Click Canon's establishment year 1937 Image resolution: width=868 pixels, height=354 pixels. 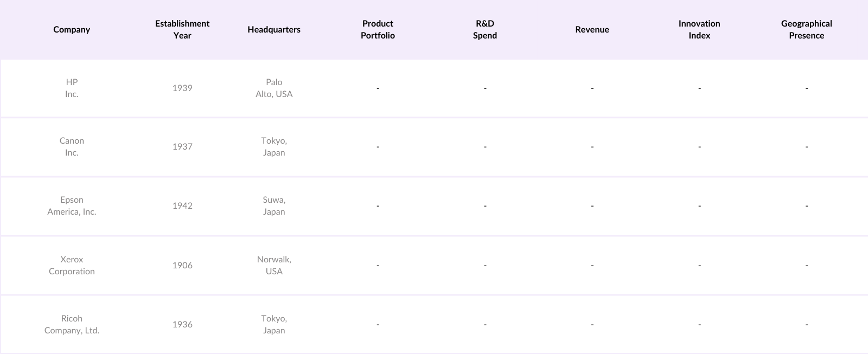click(182, 147)
